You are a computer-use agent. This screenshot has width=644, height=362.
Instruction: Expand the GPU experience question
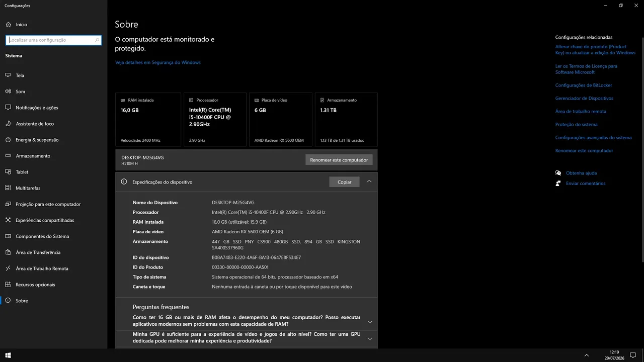click(x=370, y=338)
